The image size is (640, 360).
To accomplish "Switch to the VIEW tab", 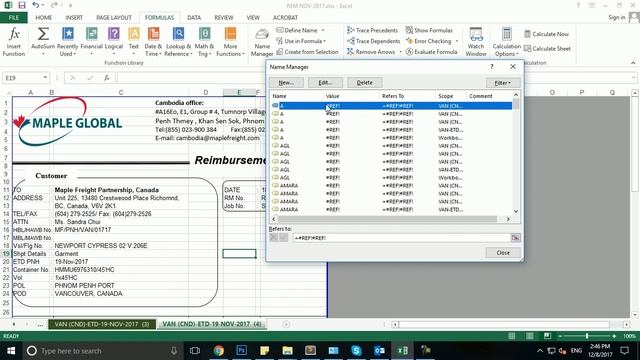I will [253, 18].
